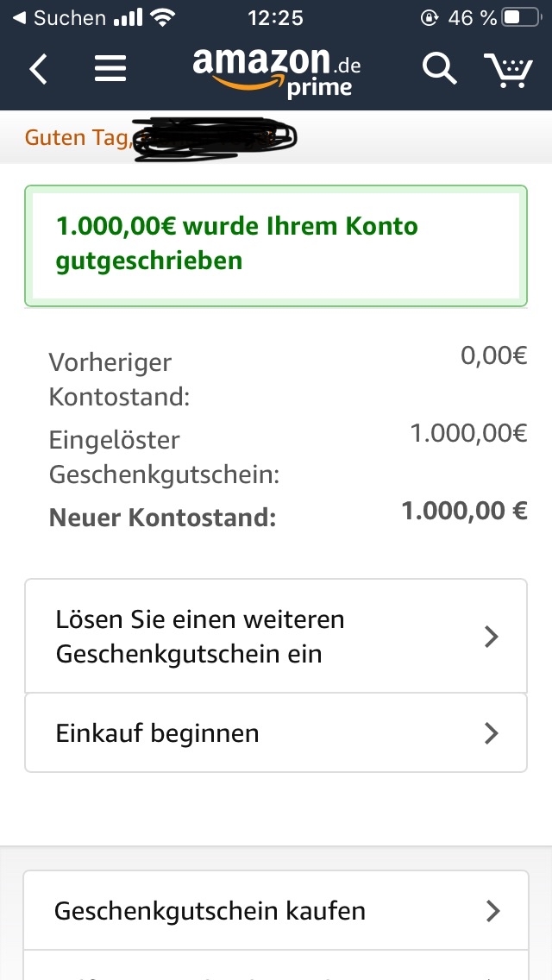The height and width of the screenshot is (980, 552).
Task: Tap the green credit confirmation banner
Action: click(275, 244)
